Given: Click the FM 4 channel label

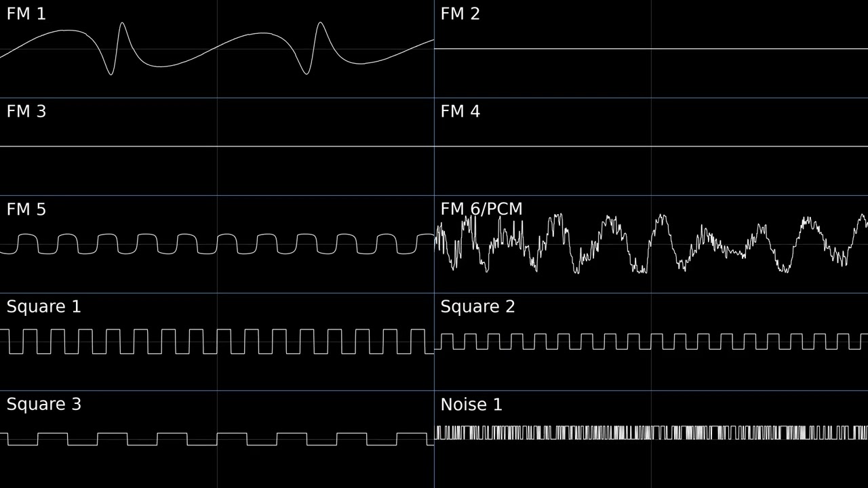Looking at the screenshot, I should (460, 112).
